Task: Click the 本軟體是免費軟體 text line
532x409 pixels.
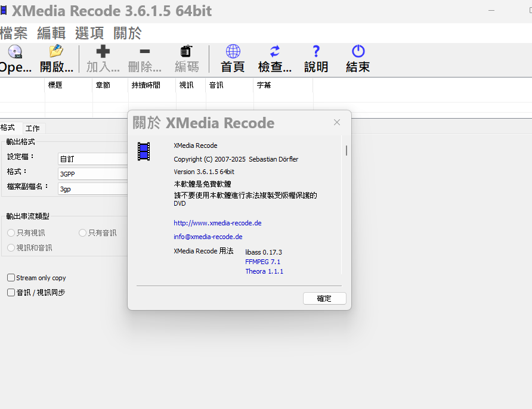Action: click(202, 184)
